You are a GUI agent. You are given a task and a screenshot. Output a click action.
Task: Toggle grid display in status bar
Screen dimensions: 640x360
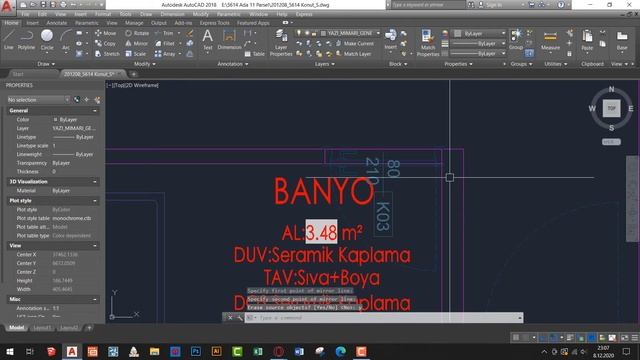pos(516,338)
